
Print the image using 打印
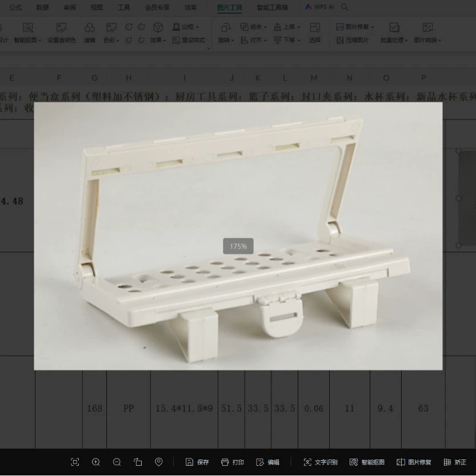tap(233, 462)
